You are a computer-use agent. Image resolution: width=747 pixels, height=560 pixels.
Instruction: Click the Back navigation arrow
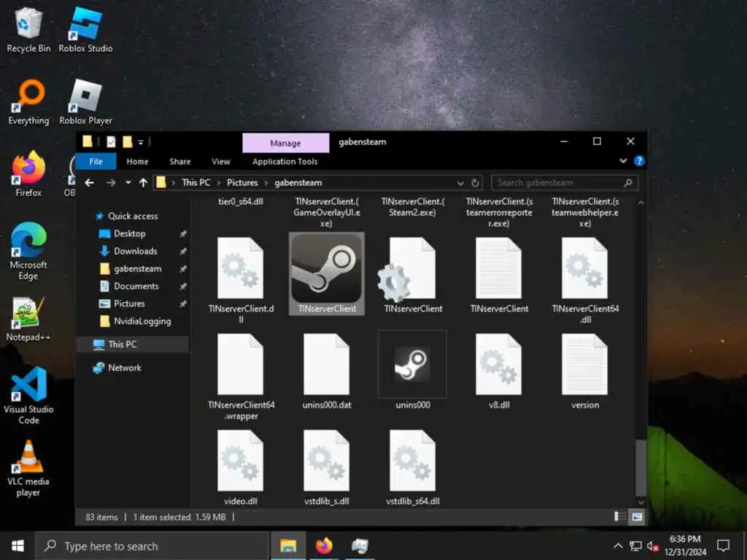point(89,182)
